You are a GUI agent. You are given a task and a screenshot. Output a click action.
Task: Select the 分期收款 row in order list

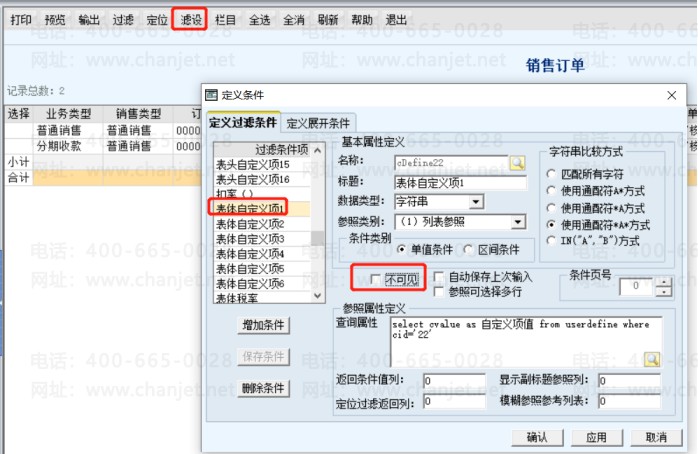(x=102, y=146)
